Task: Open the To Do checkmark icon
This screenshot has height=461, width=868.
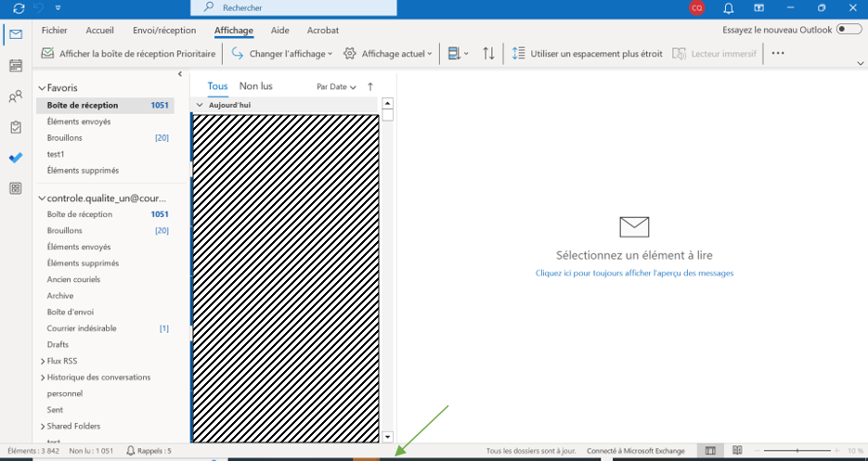Action: pyautogui.click(x=16, y=158)
